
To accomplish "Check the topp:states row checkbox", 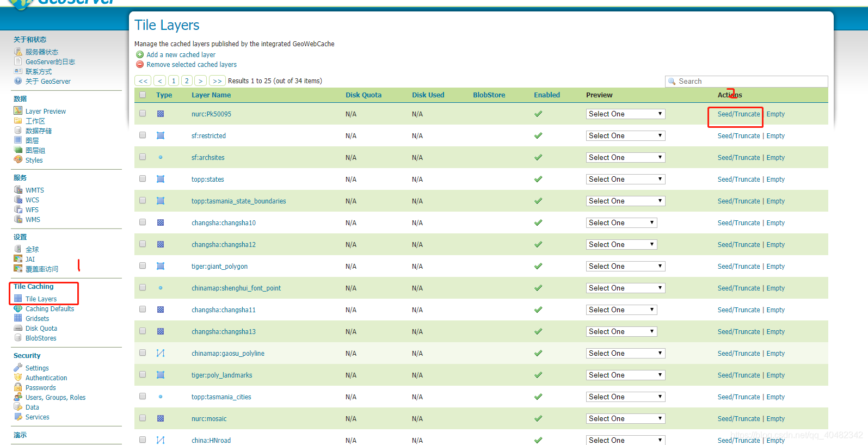I will 143,178.
